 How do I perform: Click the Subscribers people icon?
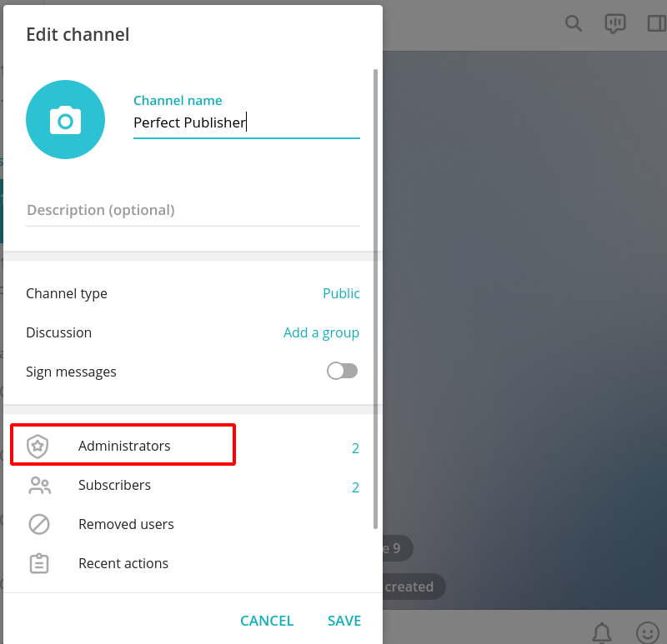[x=39, y=486]
